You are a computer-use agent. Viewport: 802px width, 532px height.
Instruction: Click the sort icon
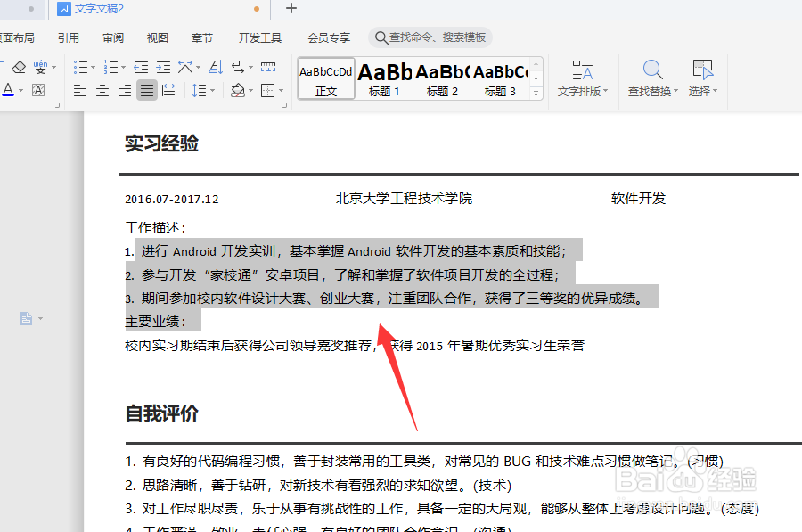216,67
